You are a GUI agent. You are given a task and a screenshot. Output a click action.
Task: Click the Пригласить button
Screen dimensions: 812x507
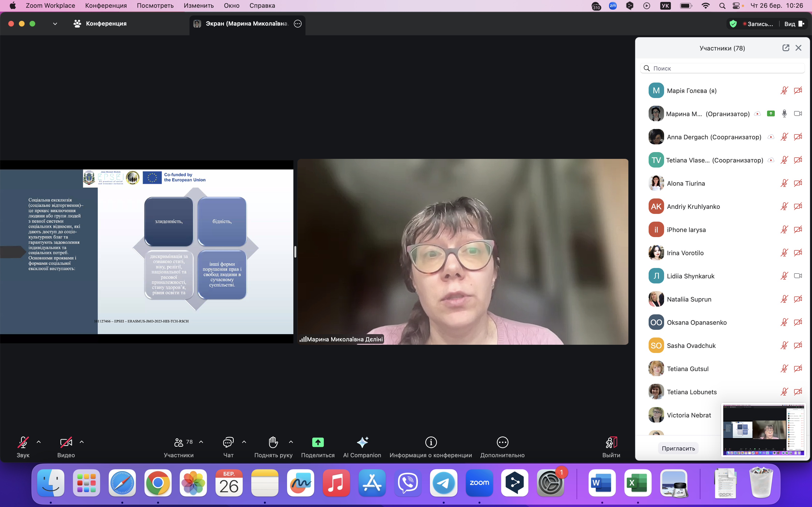[678, 448]
